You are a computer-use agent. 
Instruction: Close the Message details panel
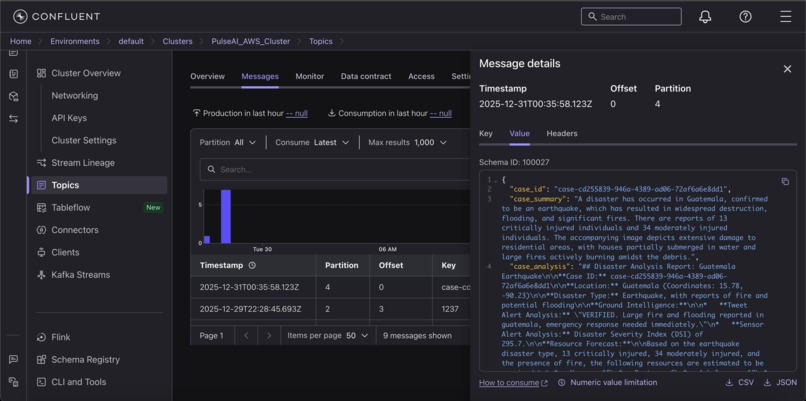(x=787, y=69)
